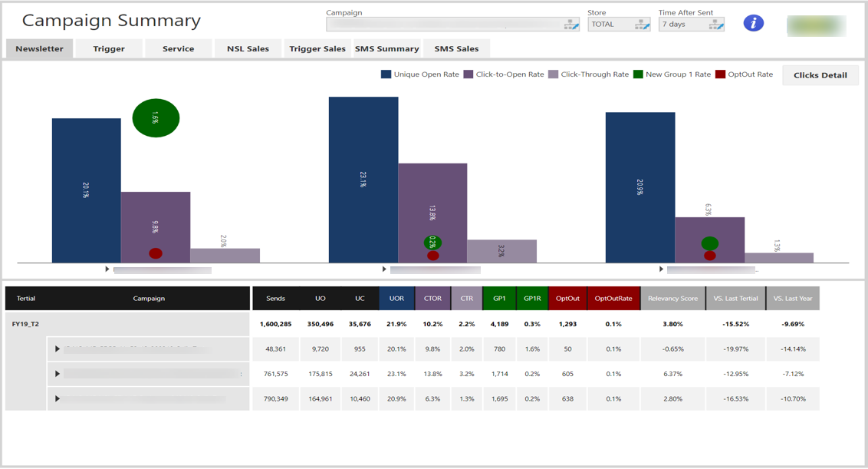Expand the arrow below the middle chart
Image resolution: width=868 pixels, height=469 pixels.
pyautogui.click(x=383, y=269)
